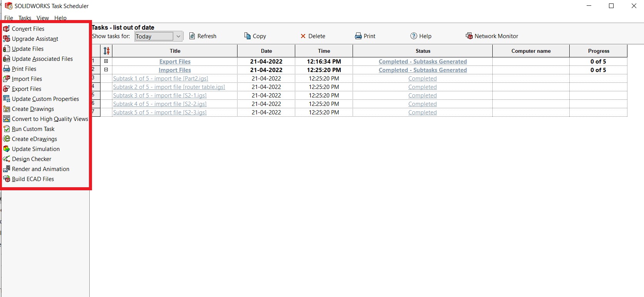The height and width of the screenshot is (297, 644).
Task: Click Completed status for Subtask 2
Action: (x=423, y=87)
